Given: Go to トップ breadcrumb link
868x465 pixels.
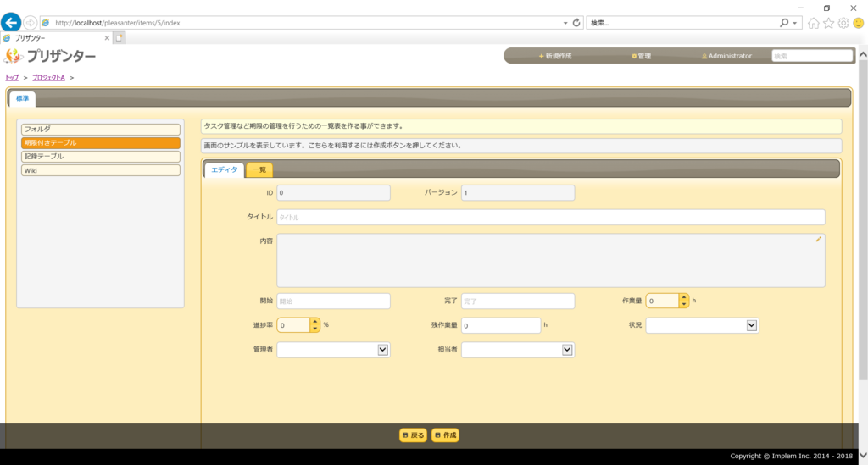Looking at the screenshot, I should 12,78.
